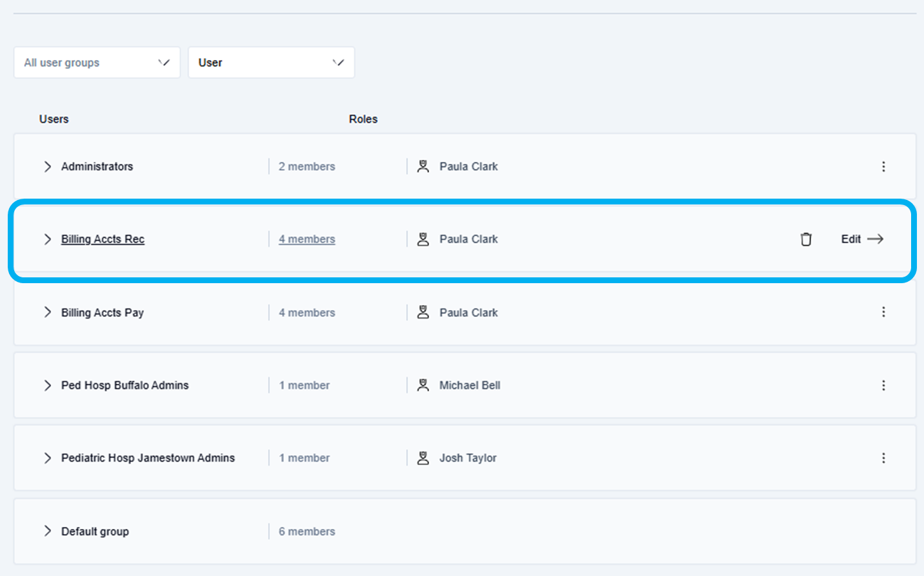Expand the Pediatric Hosp Jamestown Admins group
The height and width of the screenshot is (576, 924).
tap(47, 458)
